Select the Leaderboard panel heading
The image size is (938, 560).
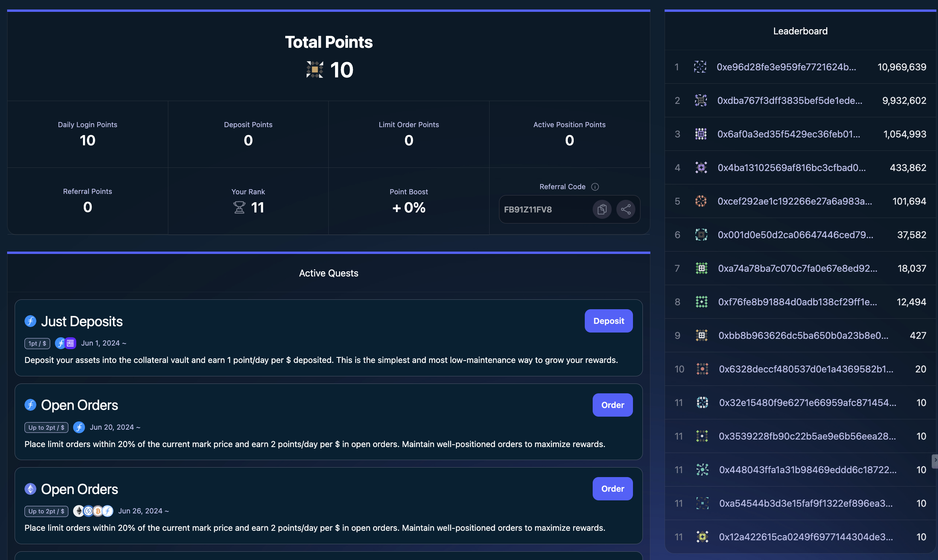pyautogui.click(x=800, y=31)
